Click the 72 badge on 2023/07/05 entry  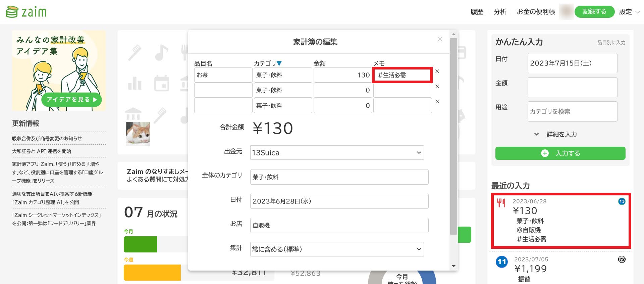pos(622,259)
